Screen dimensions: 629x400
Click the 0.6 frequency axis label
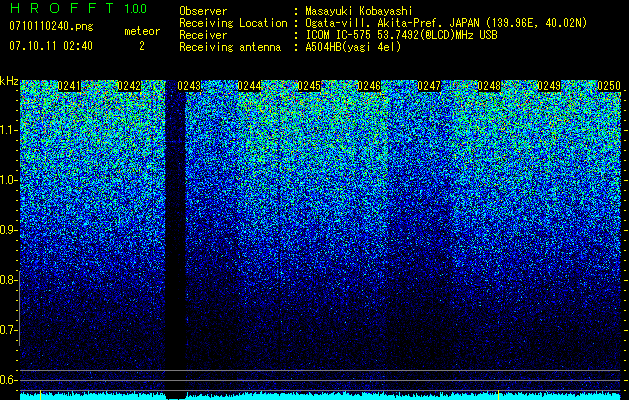(9, 380)
